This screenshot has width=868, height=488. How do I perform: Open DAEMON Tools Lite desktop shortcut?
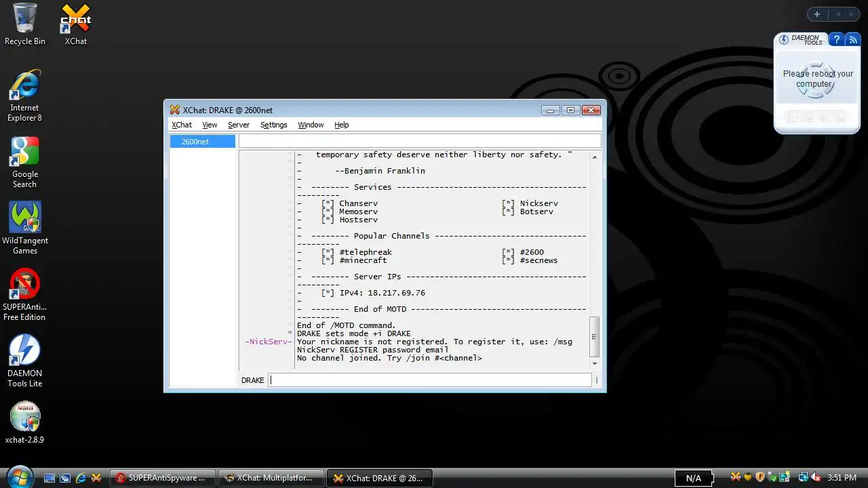[x=25, y=361]
